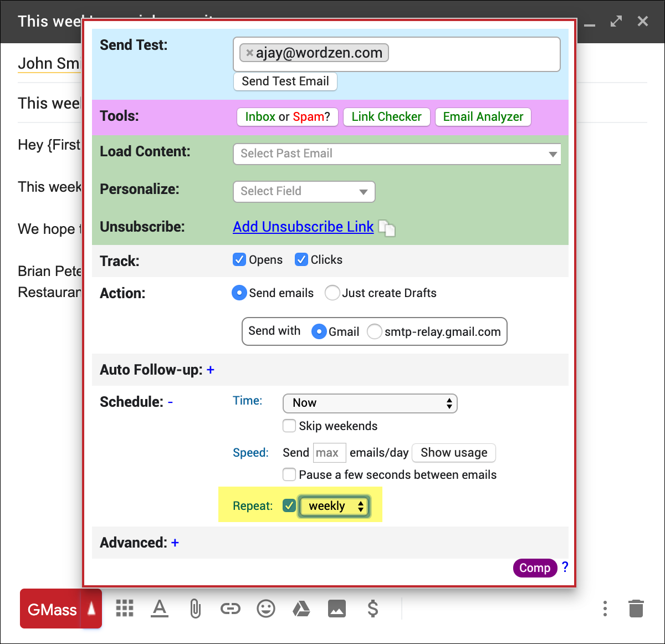
Task: Enable Skip weekends
Action: click(289, 426)
